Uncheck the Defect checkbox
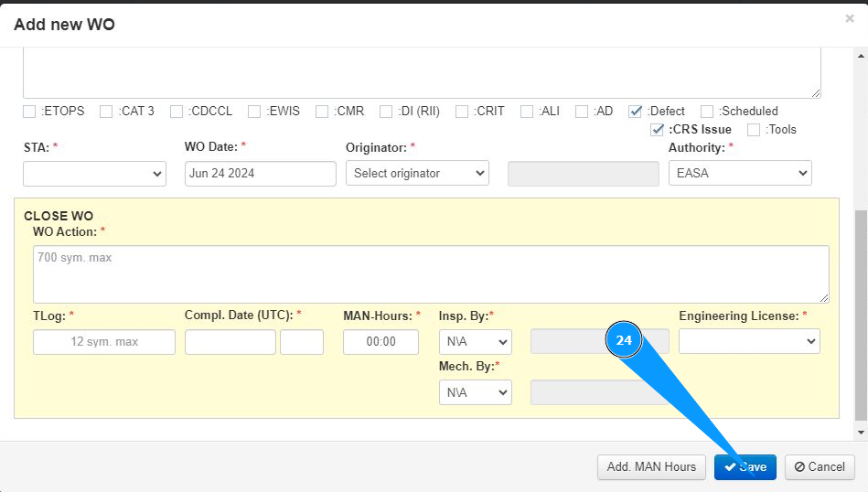Viewport: 868px width, 492px height. [636, 112]
